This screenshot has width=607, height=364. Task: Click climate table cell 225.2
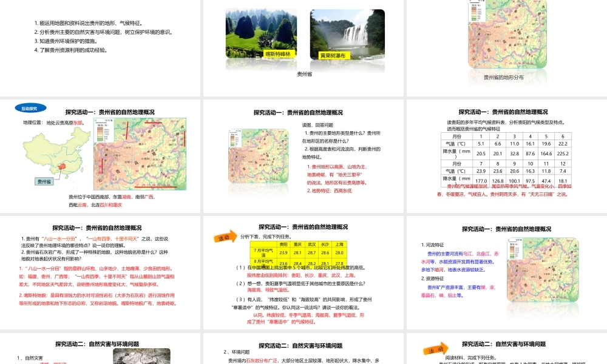point(563,153)
